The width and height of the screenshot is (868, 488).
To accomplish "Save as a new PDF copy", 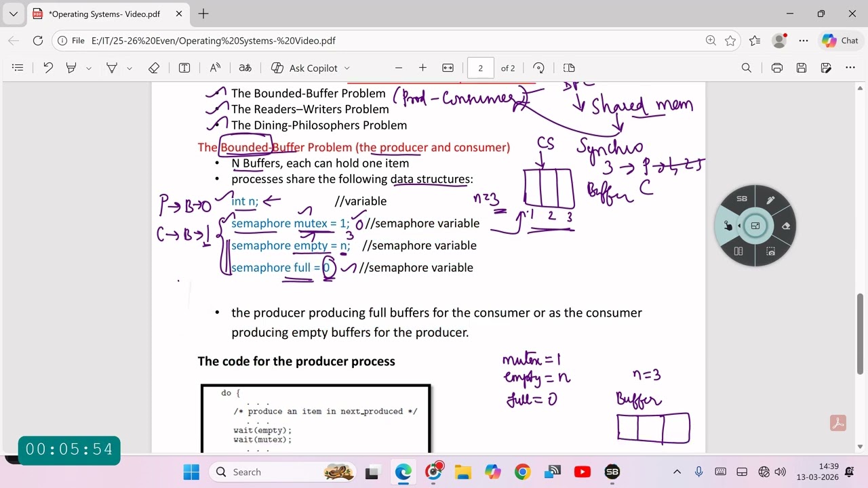I will [826, 68].
